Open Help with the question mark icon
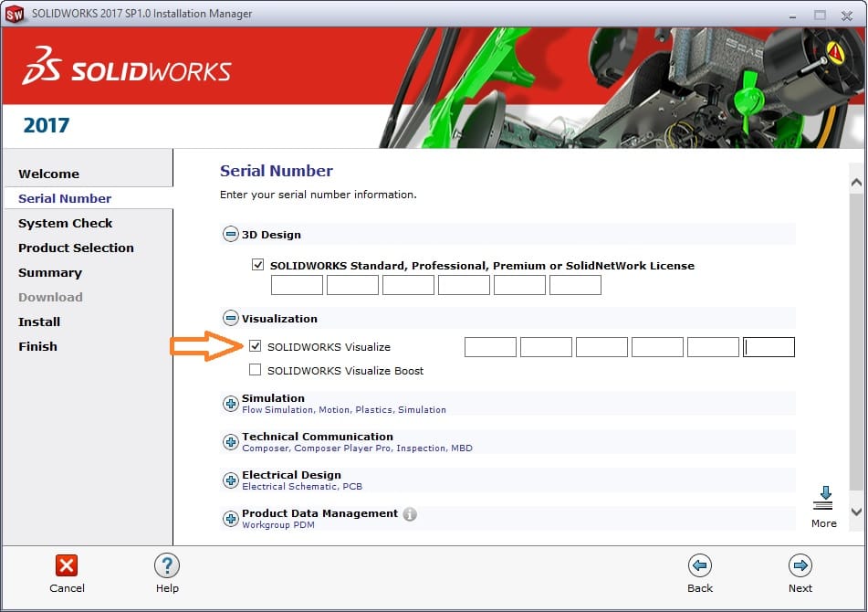The width and height of the screenshot is (868, 612). click(x=166, y=565)
